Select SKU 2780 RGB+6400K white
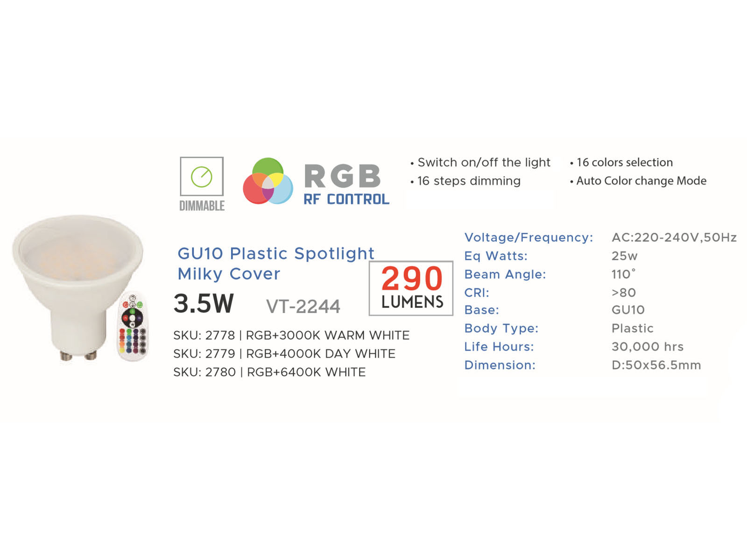 269,372
